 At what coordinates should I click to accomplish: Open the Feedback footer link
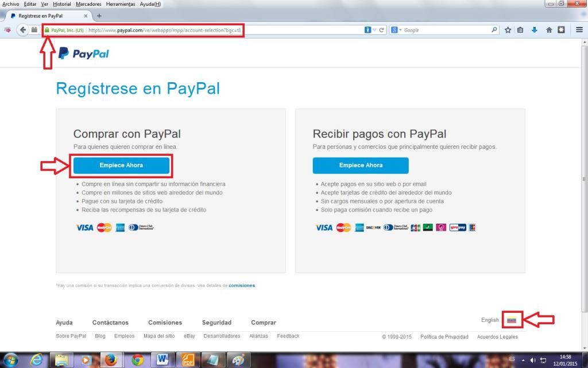click(x=288, y=336)
